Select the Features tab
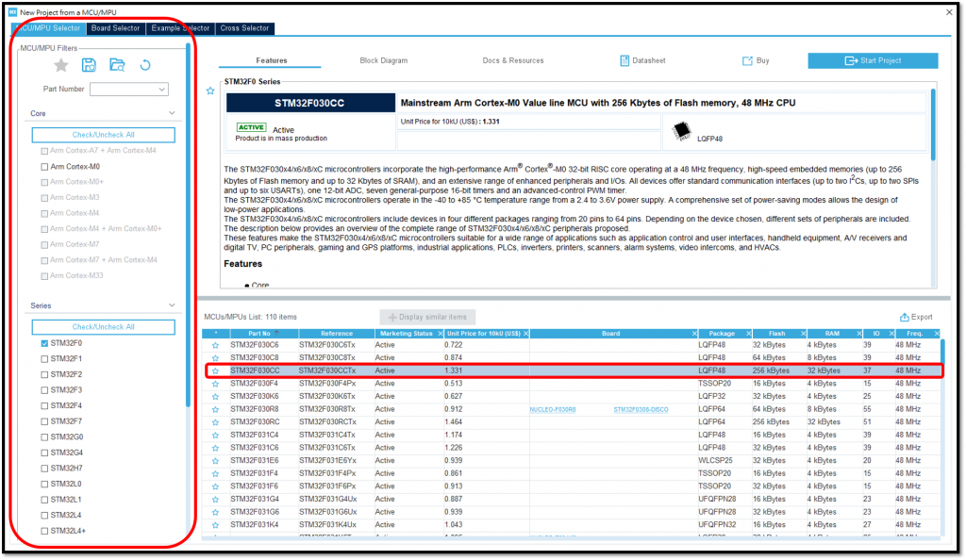 click(272, 61)
